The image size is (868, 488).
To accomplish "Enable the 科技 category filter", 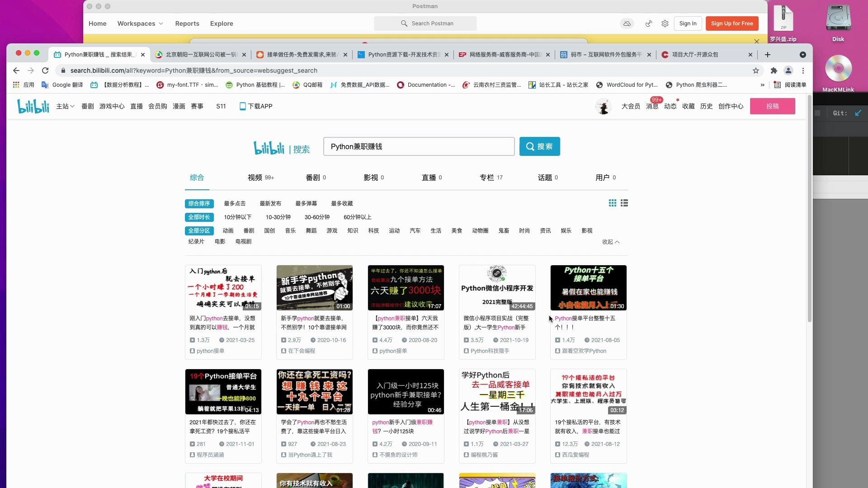I will pos(373,230).
